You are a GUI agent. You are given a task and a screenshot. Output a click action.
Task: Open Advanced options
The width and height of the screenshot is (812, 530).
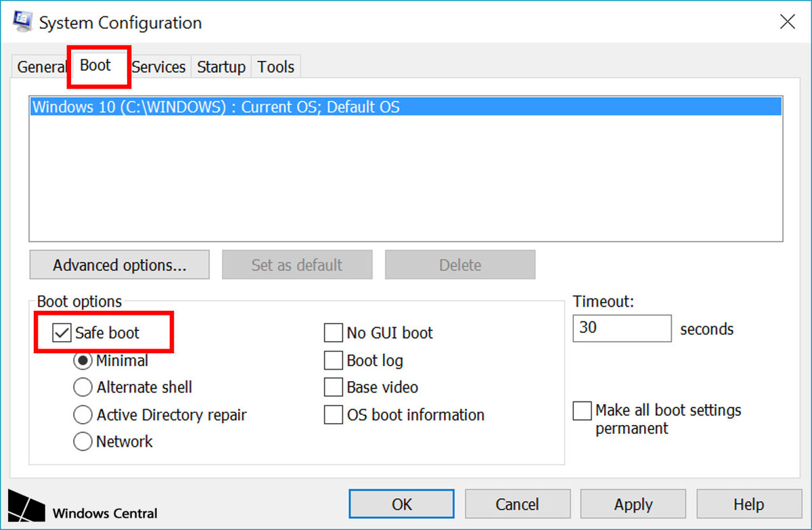click(x=119, y=264)
